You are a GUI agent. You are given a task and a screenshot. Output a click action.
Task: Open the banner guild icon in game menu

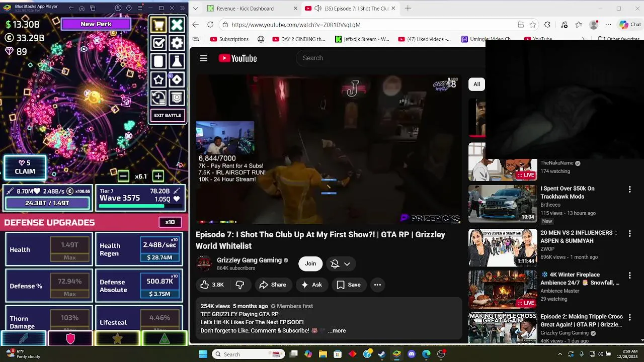[x=177, y=98]
